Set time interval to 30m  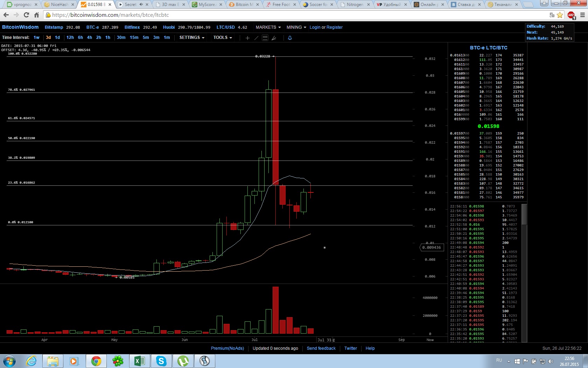[121, 38]
